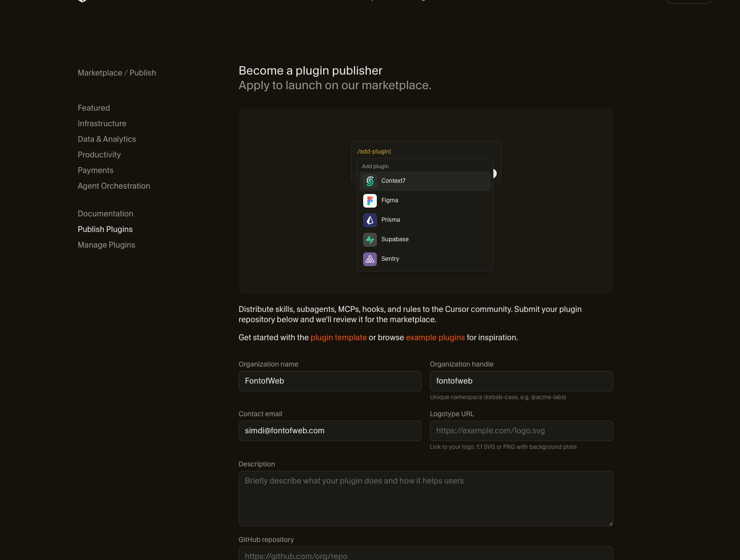Viewport: 740px width, 560px height.
Task: Click the Prisma plugin icon
Action: 370,220
